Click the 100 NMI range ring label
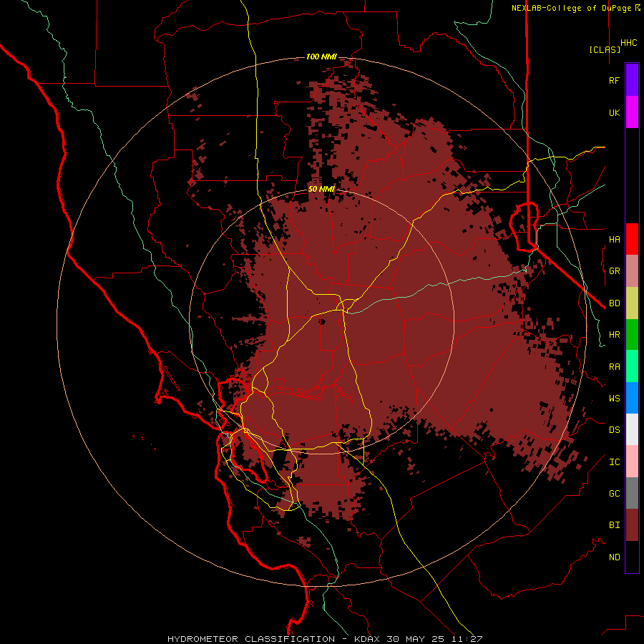This screenshot has width=644, height=644. tap(321, 57)
